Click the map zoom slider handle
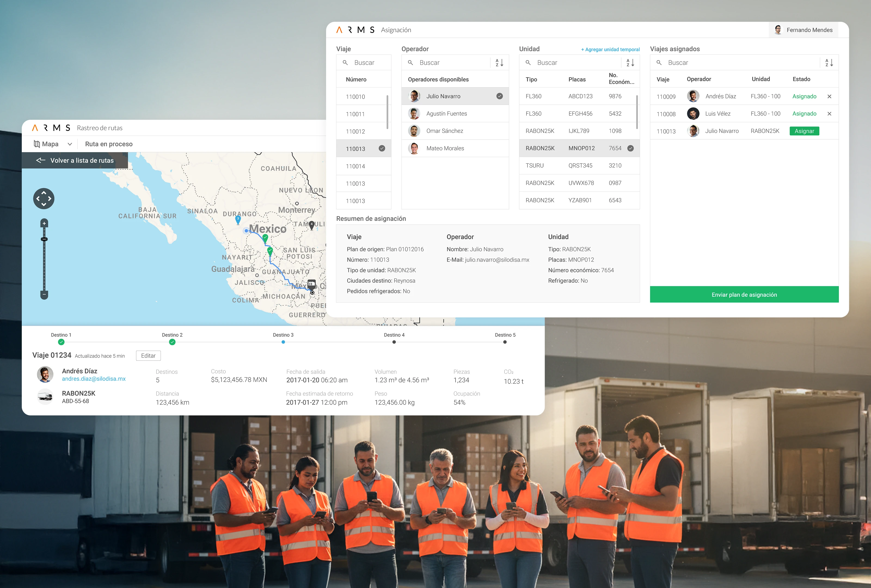 click(44, 239)
